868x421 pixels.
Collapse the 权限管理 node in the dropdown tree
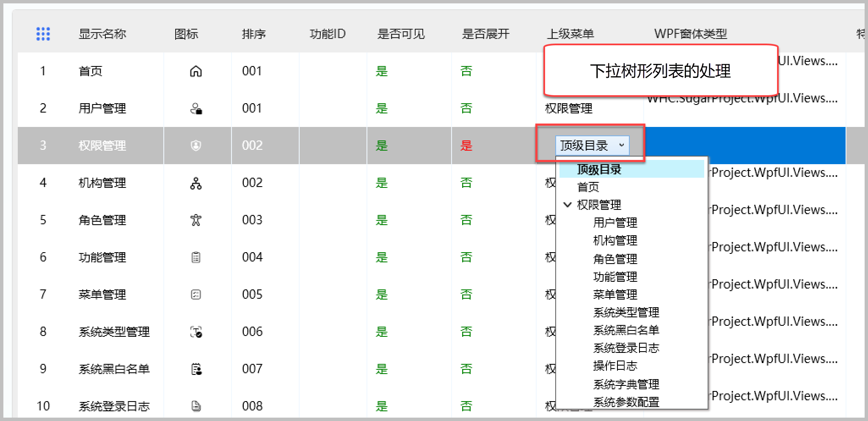[x=567, y=205]
